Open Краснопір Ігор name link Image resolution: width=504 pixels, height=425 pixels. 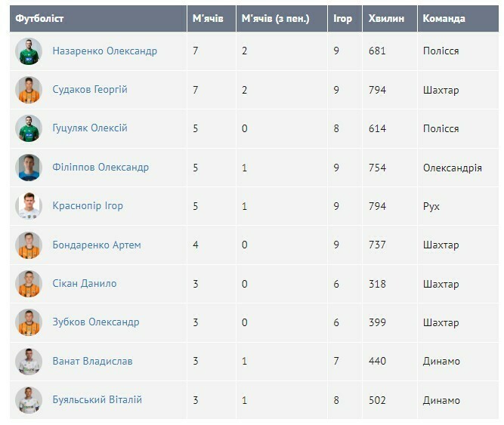tap(88, 206)
